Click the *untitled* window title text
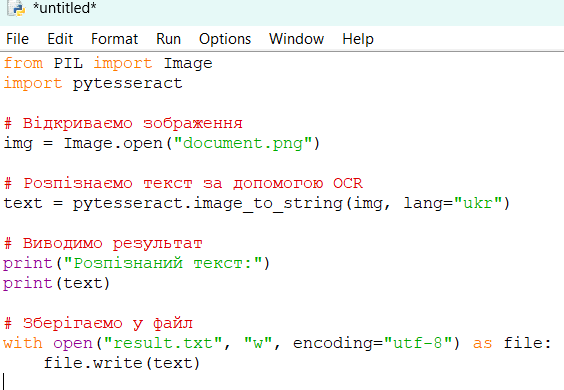The height and width of the screenshot is (390, 564). coord(64,8)
